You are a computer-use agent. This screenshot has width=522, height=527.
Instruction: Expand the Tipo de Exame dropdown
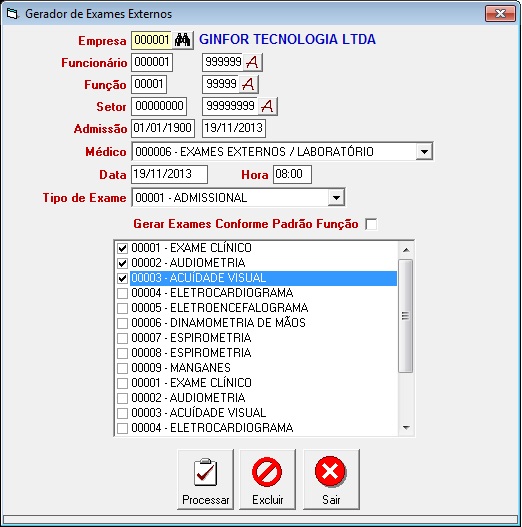pyautogui.click(x=336, y=198)
